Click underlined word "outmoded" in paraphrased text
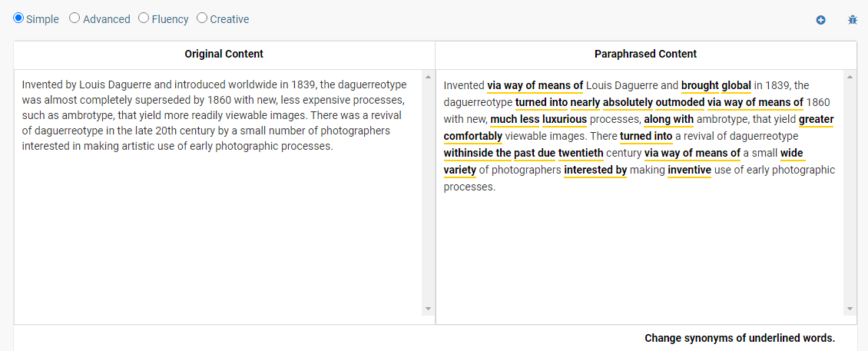Viewport: 868px width, 351px height. 680,102
